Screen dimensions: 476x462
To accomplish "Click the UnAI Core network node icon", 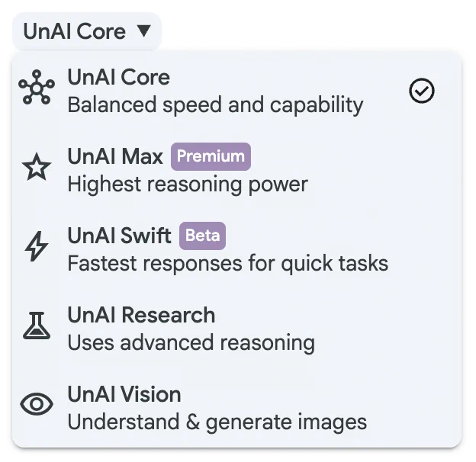I will pyautogui.click(x=37, y=88).
